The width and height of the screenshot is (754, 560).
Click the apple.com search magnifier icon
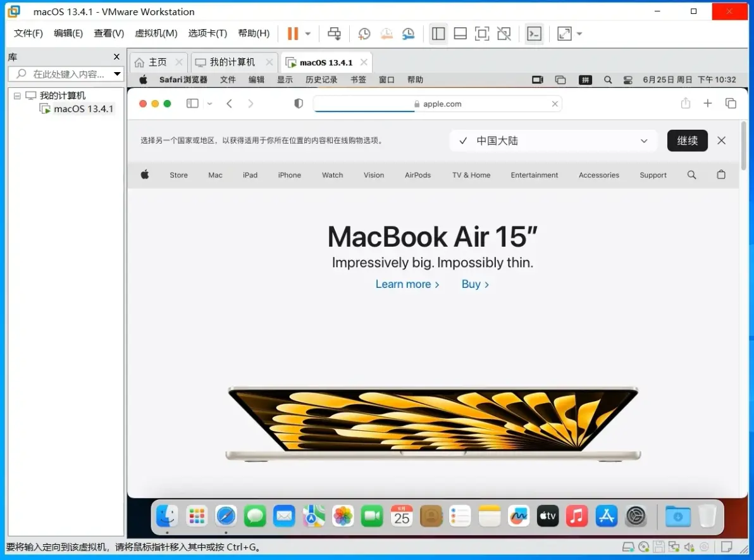[x=691, y=175]
